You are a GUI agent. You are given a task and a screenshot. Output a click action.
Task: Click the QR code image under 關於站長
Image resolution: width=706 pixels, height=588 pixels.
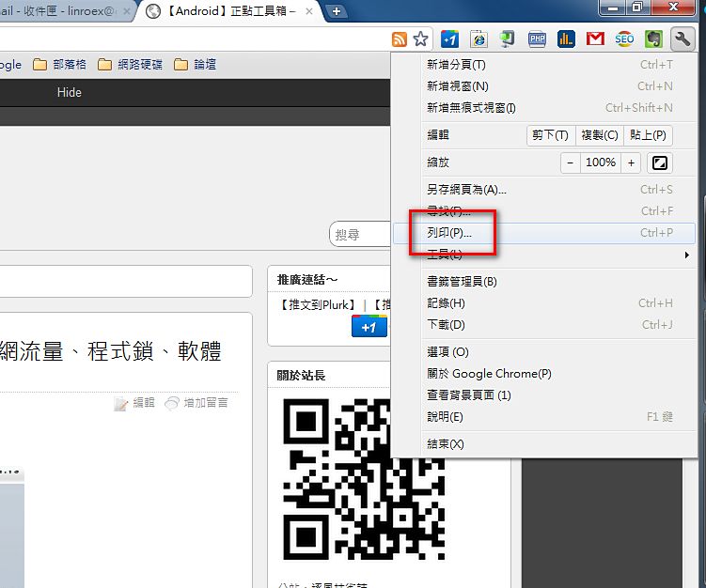[x=364, y=479]
